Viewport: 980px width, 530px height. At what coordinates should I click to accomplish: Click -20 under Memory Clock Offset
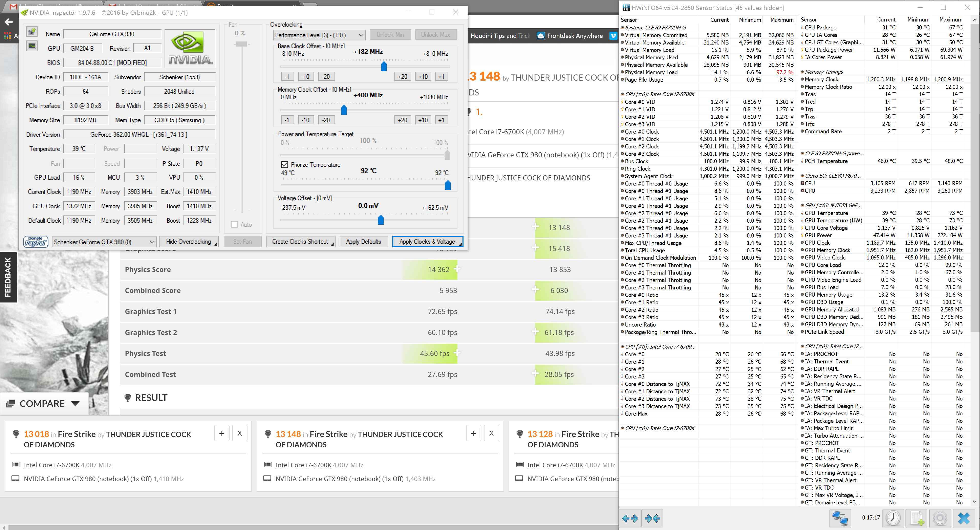point(326,120)
